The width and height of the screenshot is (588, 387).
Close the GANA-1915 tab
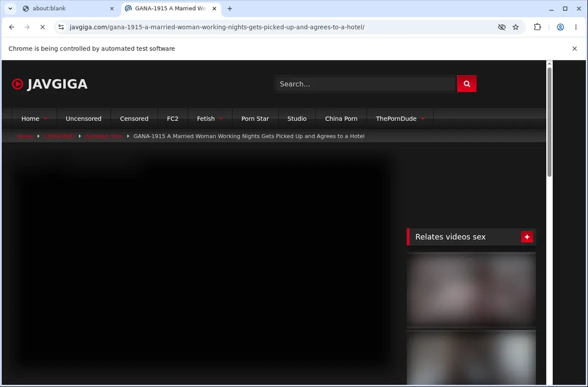click(x=215, y=8)
